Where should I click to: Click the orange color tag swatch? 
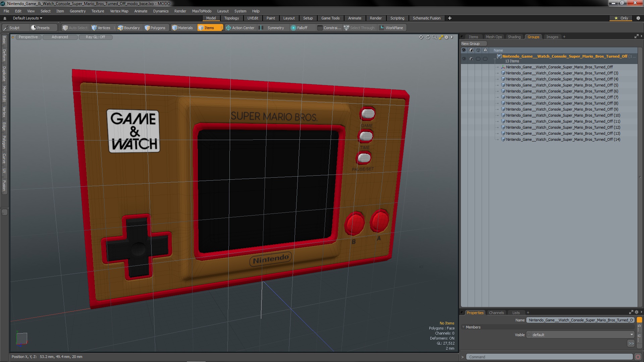[639, 320]
